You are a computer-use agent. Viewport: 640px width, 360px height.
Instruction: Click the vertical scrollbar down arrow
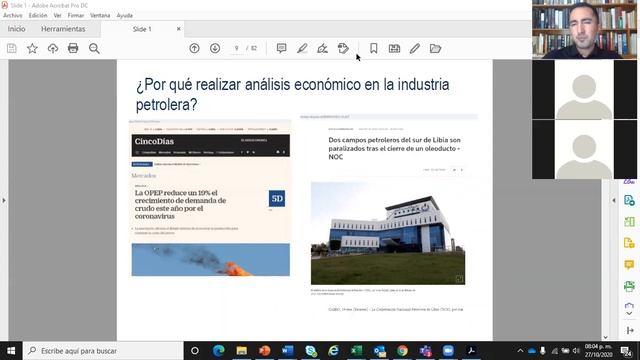tap(605, 337)
